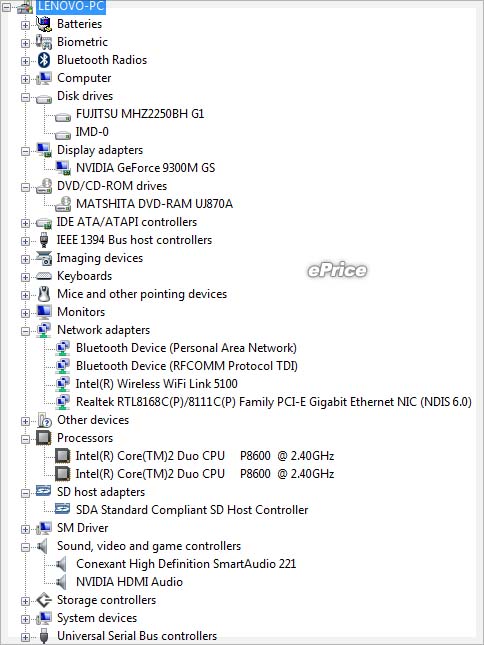
Task: Click the Bluetooth Radios icon
Action: pyautogui.click(x=44, y=60)
